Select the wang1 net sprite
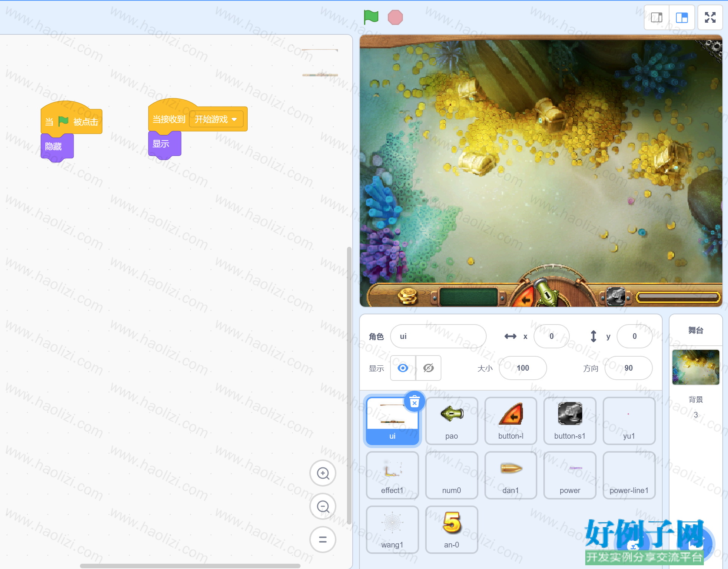The image size is (728, 569). (392, 529)
